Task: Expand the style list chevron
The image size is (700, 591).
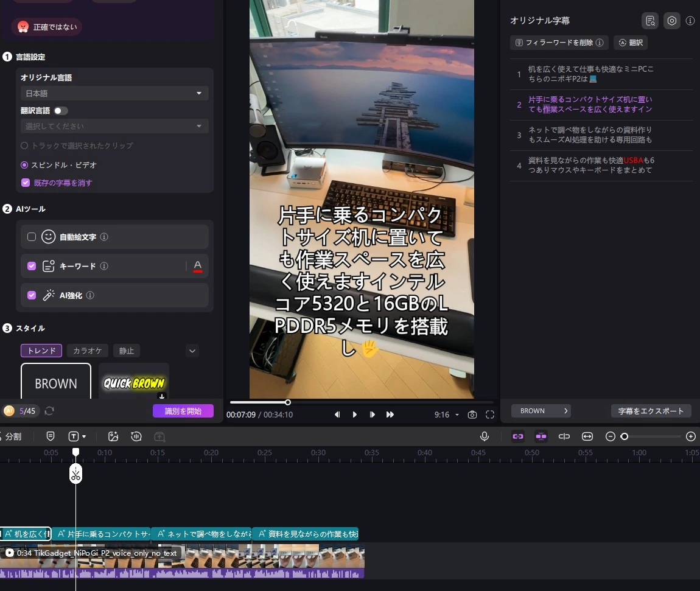Action: point(192,351)
